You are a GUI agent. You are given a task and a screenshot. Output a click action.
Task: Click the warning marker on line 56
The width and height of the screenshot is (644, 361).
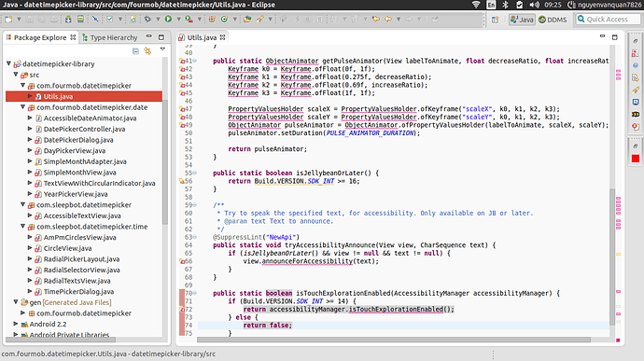click(x=182, y=181)
